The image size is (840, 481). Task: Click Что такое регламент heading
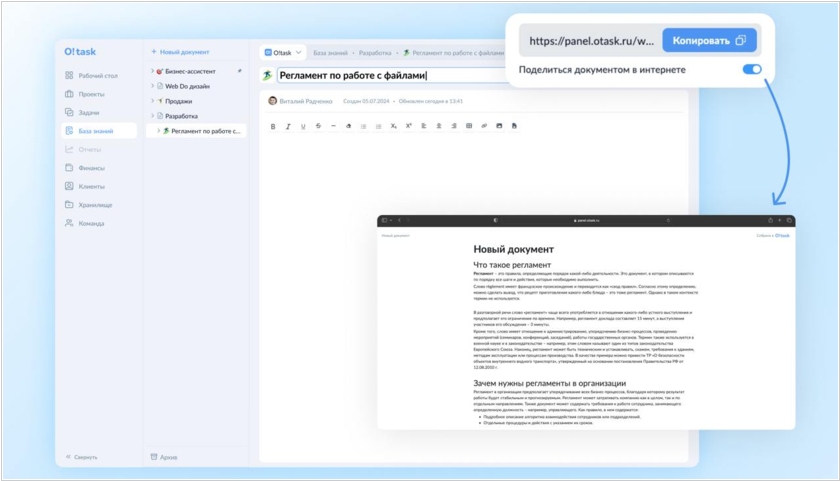point(512,265)
